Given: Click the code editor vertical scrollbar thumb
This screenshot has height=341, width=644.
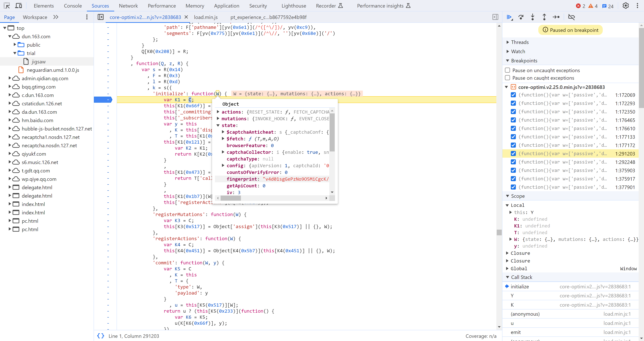Looking at the screenshot, I should (499, 232).
